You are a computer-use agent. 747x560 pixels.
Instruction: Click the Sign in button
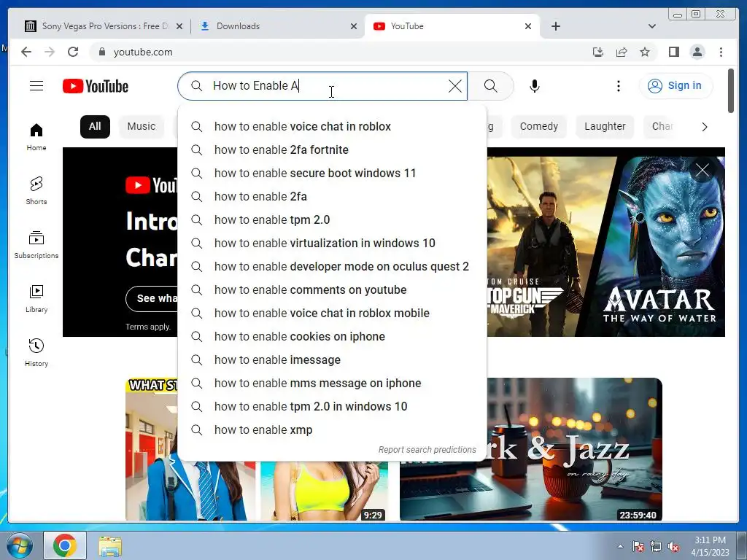[x=676, y=86]
